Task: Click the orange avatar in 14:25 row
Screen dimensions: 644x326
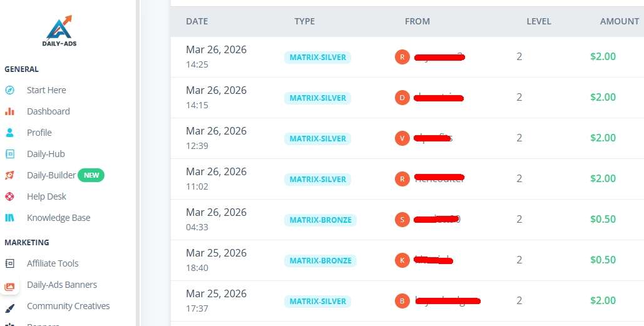Action: click(x=402, y=57)
